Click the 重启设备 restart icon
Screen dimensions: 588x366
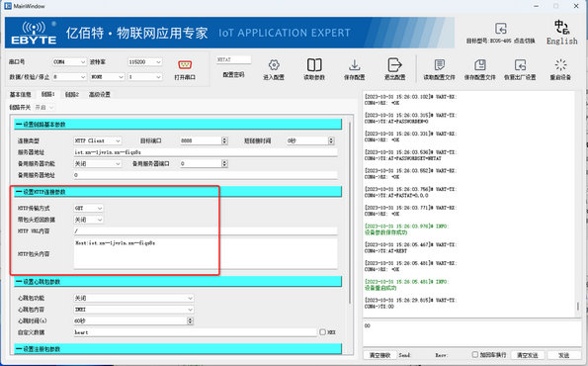click(560, 65)
